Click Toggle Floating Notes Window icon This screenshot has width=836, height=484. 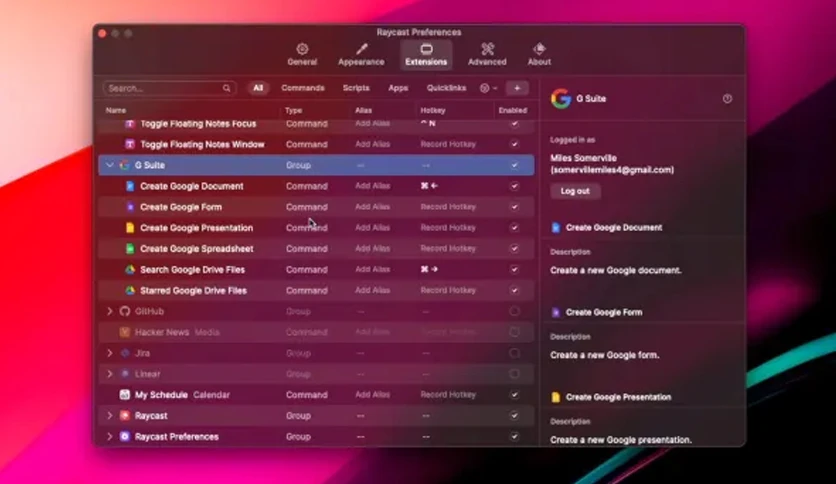[x=130, y=144]
